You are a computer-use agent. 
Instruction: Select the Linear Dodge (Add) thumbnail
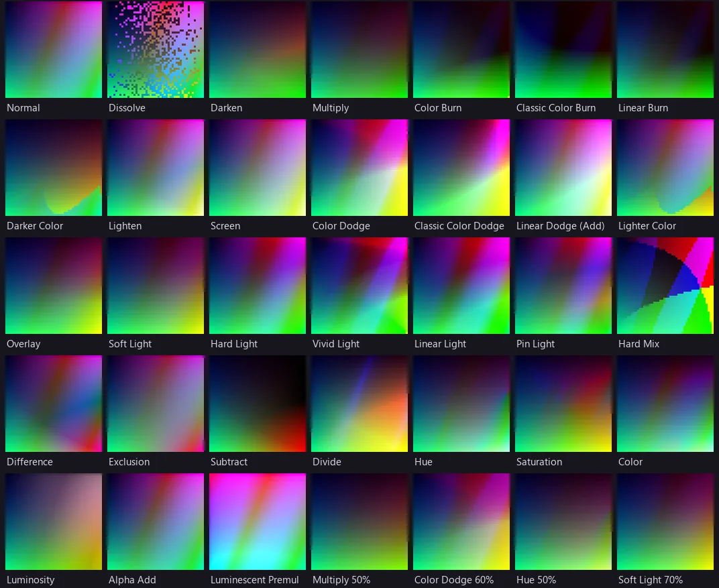click(563, 168)
